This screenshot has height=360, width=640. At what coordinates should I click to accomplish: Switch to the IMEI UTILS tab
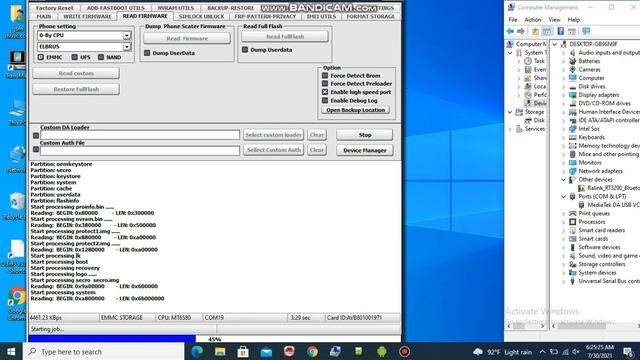(x=321, y=16)
